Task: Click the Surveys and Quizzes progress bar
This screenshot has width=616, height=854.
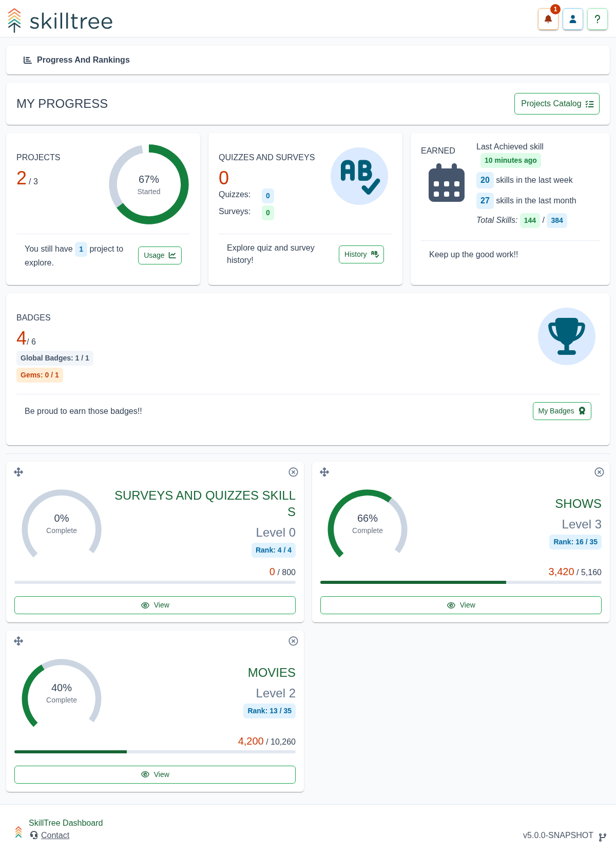Action: point(155,582)
